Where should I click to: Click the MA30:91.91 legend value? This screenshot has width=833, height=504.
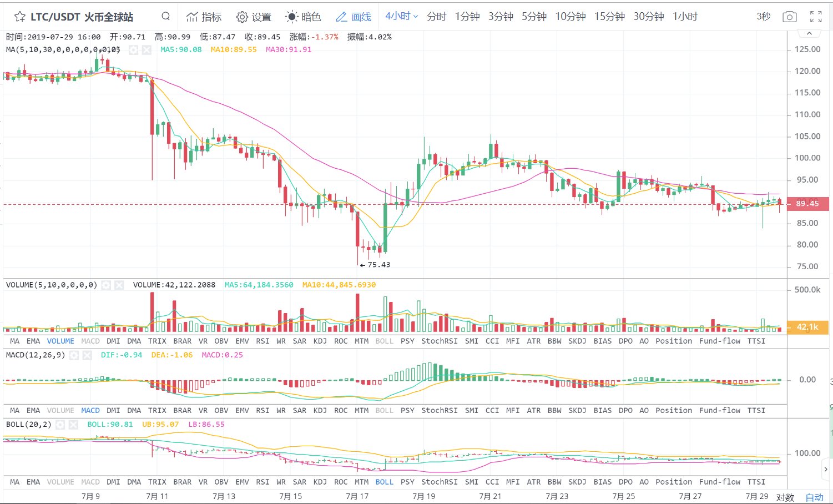coord(289,50)
